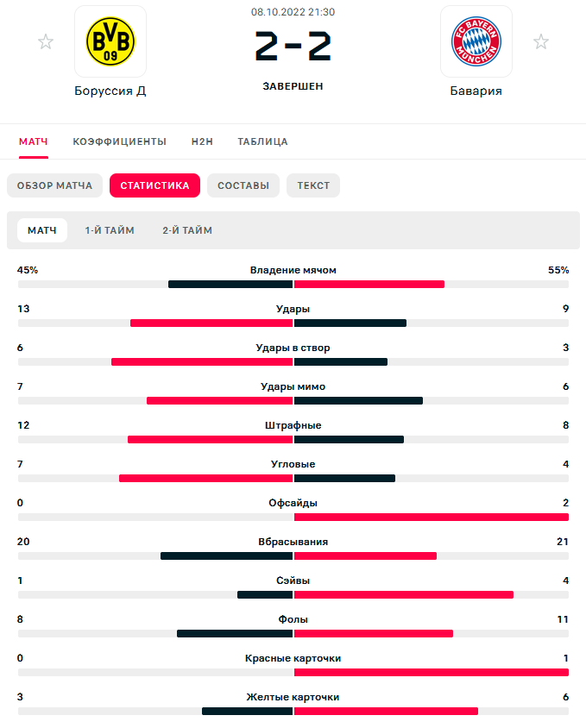The height and width of the screenshot is (728, 586).
Task: Select full-match Матч statistics filter
Action: tap(42, 230)
